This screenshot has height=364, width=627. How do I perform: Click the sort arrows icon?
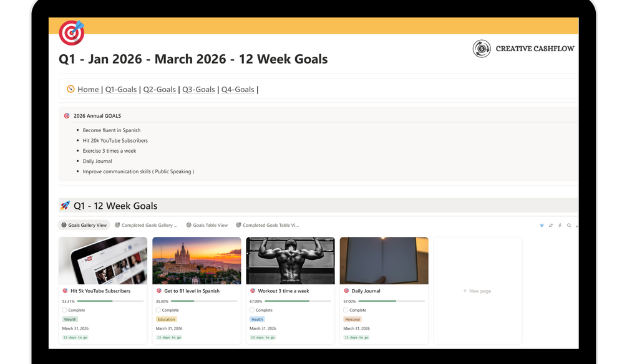(551, 226)
